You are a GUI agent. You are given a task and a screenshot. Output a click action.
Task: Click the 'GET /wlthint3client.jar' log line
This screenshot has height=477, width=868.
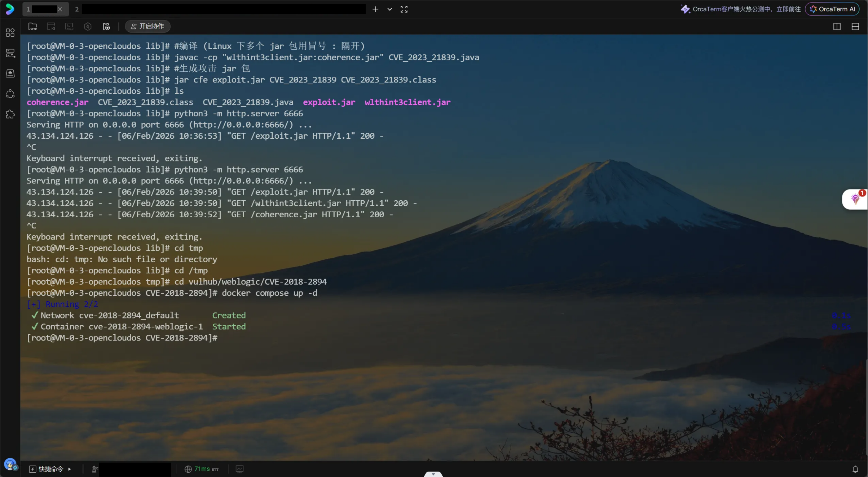pyautogui.click(x=222, y=204)
